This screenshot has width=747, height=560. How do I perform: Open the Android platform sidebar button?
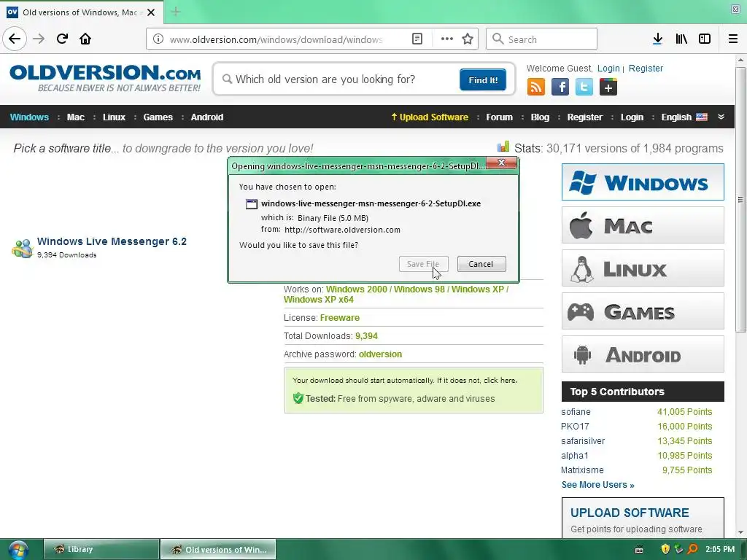pyautogui.click(x=643, y=354)
